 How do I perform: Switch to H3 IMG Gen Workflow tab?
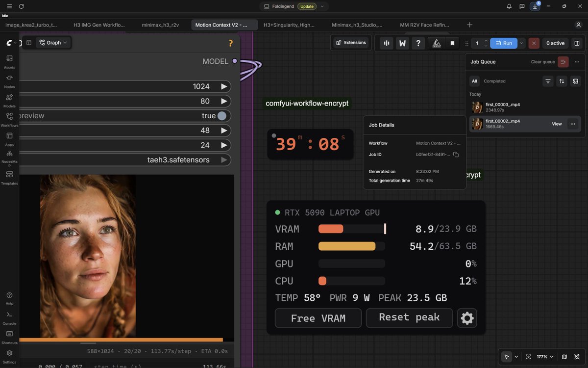99,25
